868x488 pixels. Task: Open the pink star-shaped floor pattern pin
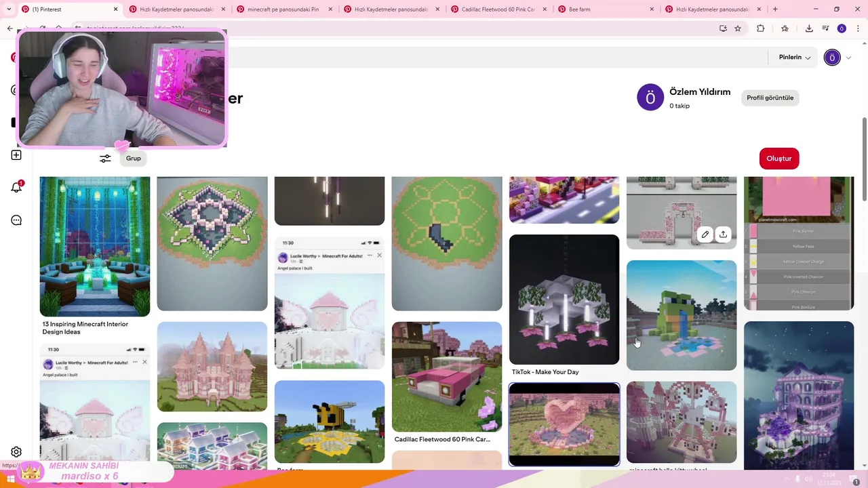(x=212, y=243)
